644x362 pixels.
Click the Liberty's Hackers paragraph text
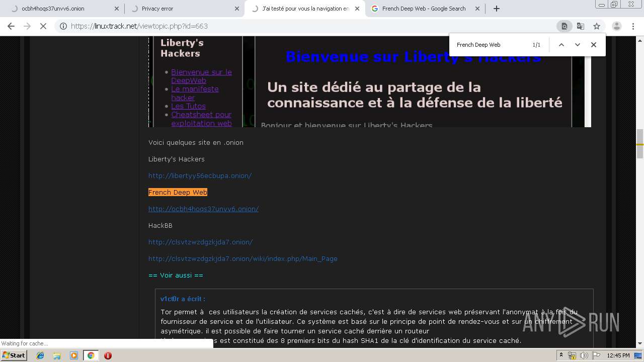176,159
